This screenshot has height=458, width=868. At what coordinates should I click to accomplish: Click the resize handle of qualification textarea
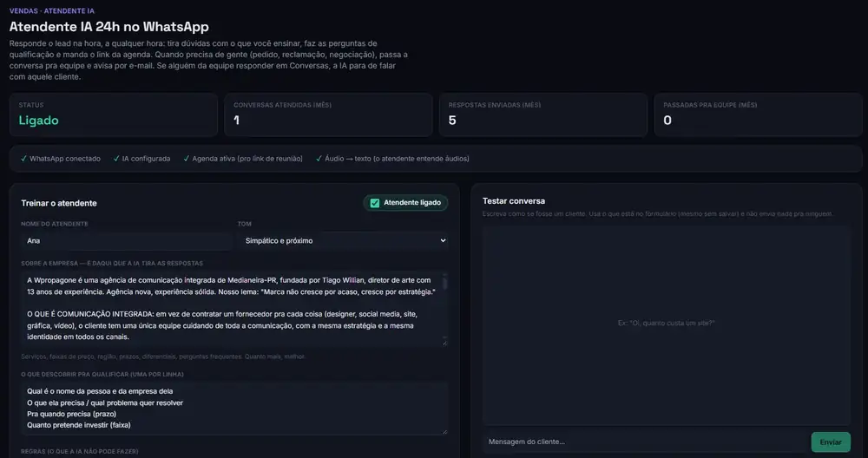click(444, 431)
